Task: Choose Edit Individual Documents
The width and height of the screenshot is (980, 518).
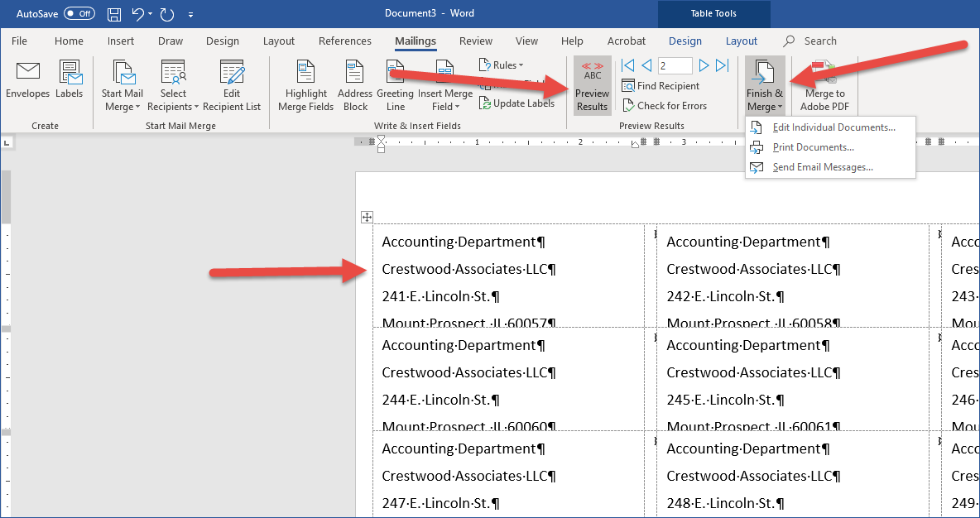Action: point(830,127)
